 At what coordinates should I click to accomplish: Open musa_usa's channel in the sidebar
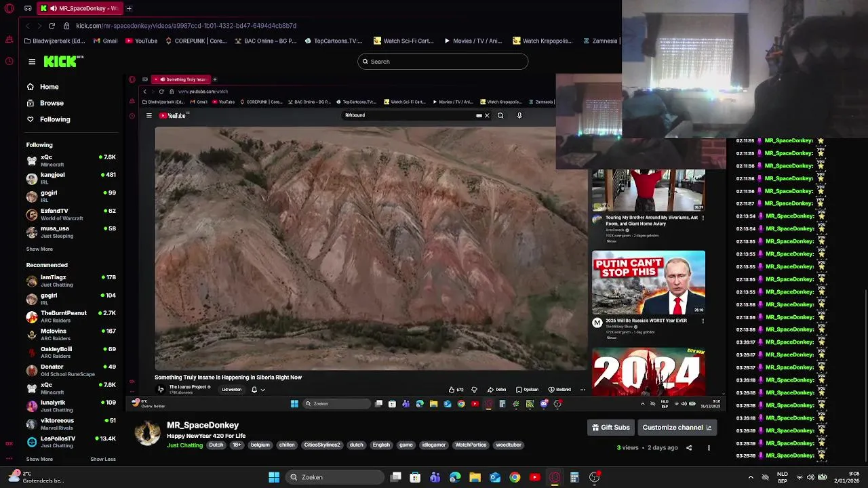click(71, 232)
